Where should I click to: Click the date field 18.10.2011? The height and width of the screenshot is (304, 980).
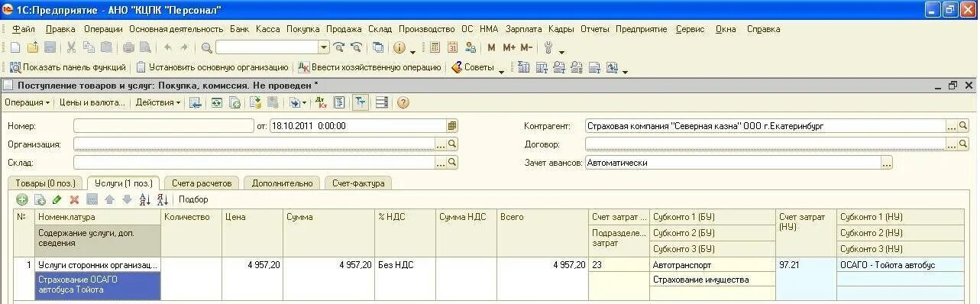click(358, 125)
